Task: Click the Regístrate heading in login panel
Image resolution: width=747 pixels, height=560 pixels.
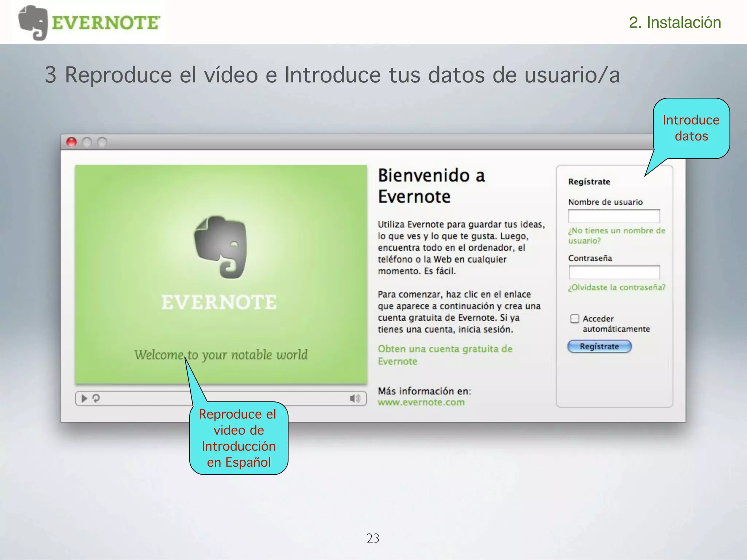Action: [x=589, y=182]
